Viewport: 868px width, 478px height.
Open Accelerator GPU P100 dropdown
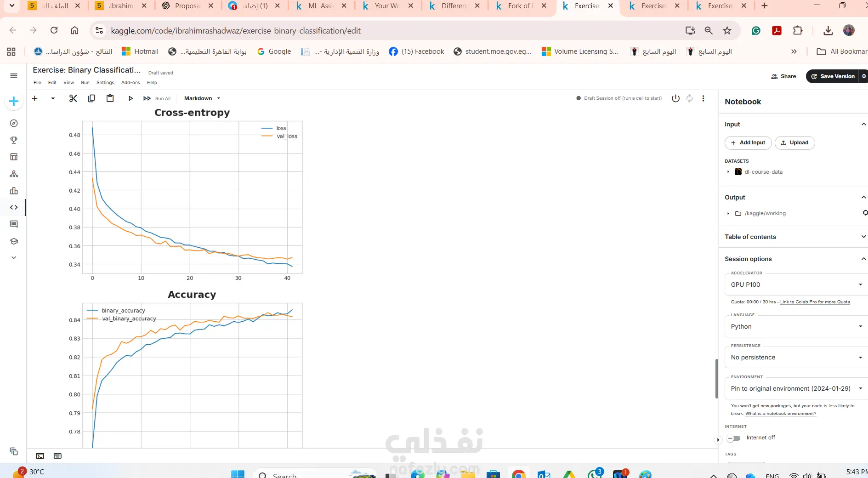[x=796, y=285]
